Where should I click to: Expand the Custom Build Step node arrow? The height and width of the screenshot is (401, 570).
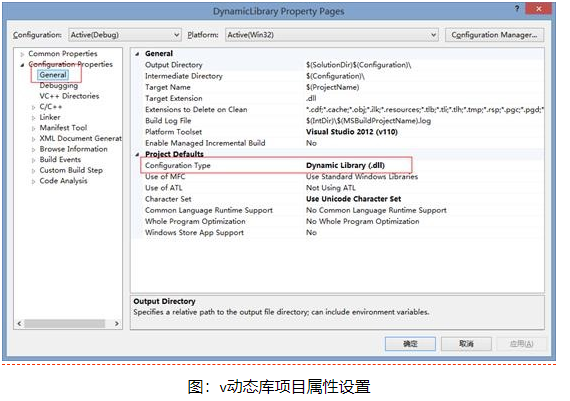coord(33,171)
